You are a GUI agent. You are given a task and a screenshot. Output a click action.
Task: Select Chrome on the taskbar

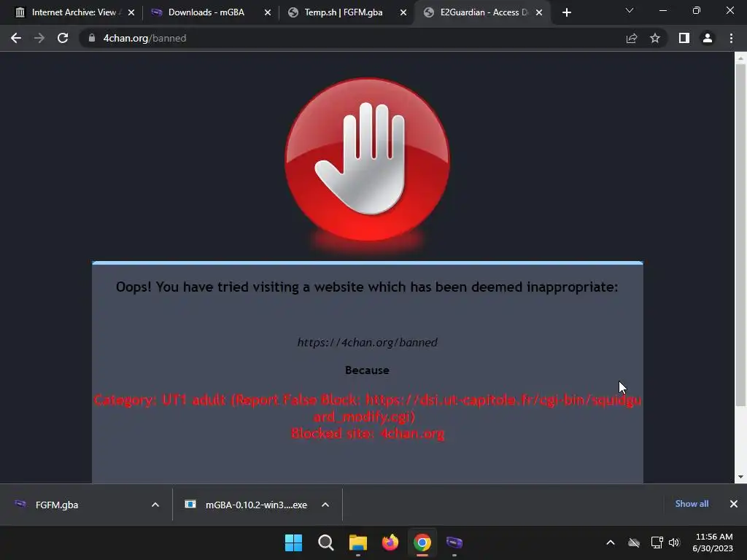tap(422, 542)
